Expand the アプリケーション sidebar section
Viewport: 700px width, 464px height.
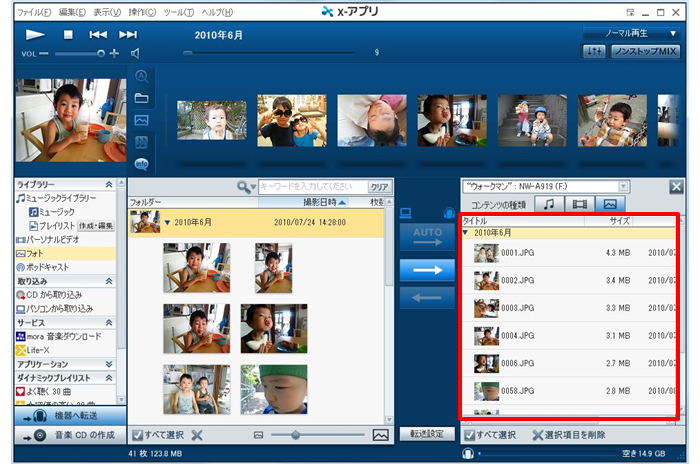107,364
